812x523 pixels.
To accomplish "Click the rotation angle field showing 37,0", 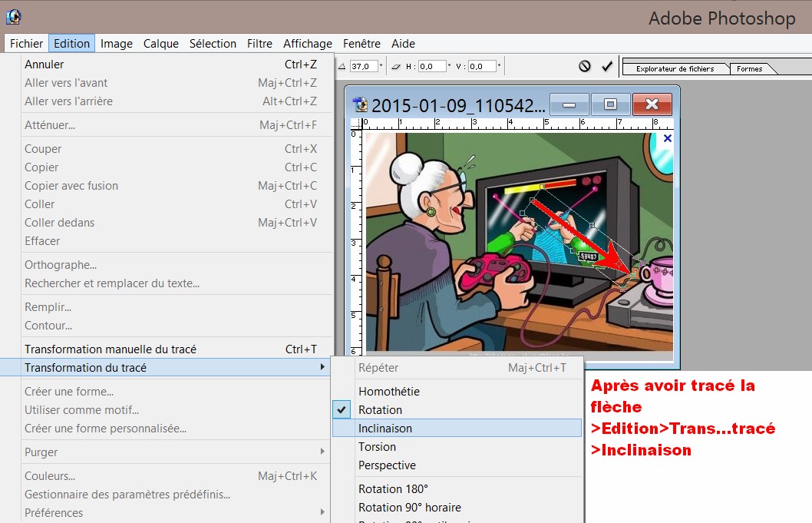I will click(363, 66).
